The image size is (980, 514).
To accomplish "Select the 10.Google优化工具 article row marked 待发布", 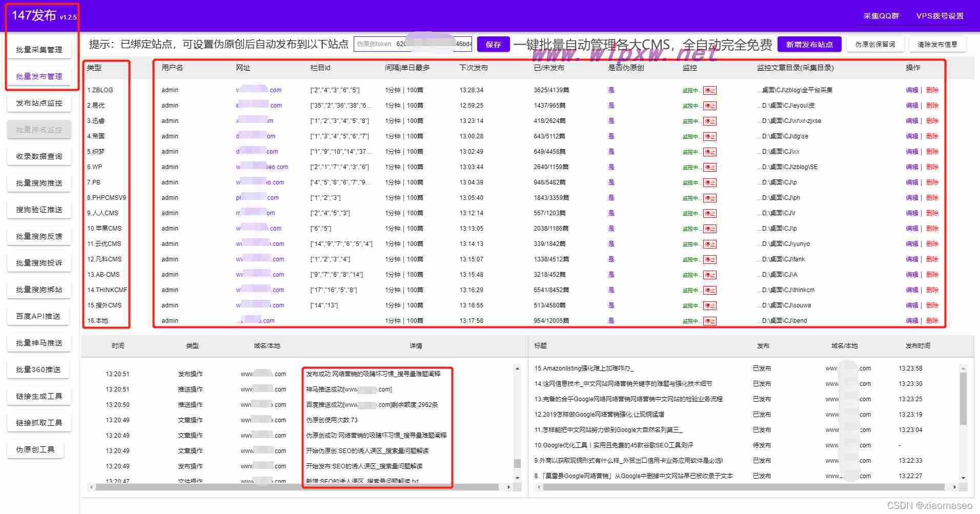I will click(x=743, y=445).
